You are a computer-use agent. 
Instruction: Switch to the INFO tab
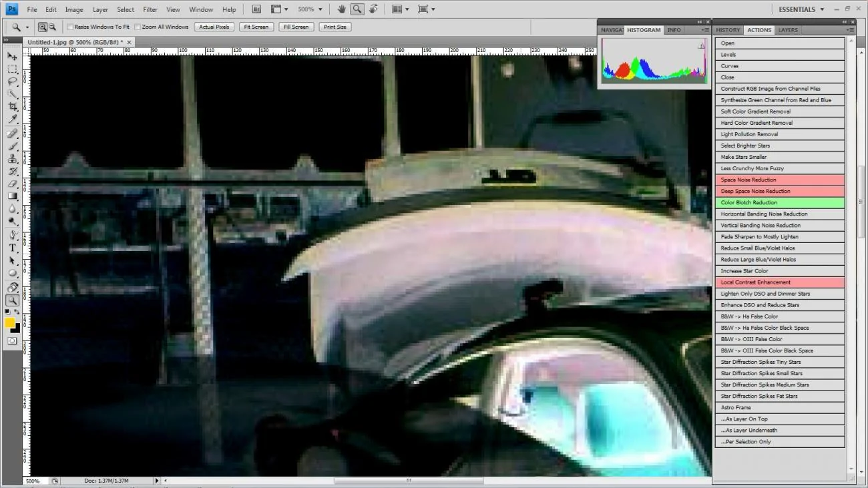674,30
